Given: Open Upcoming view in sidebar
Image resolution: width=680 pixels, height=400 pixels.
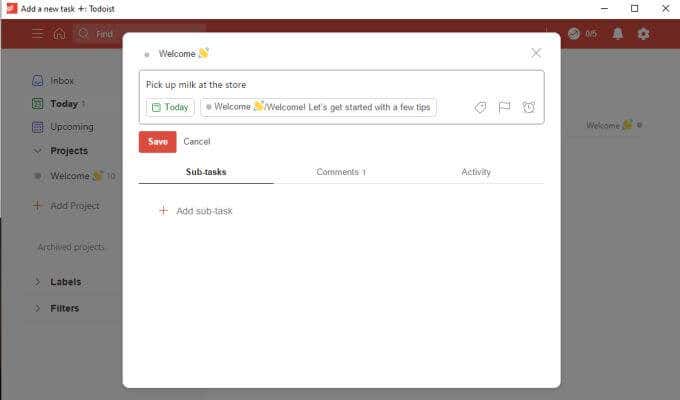Looking at the screenshot, I should 72,127.
